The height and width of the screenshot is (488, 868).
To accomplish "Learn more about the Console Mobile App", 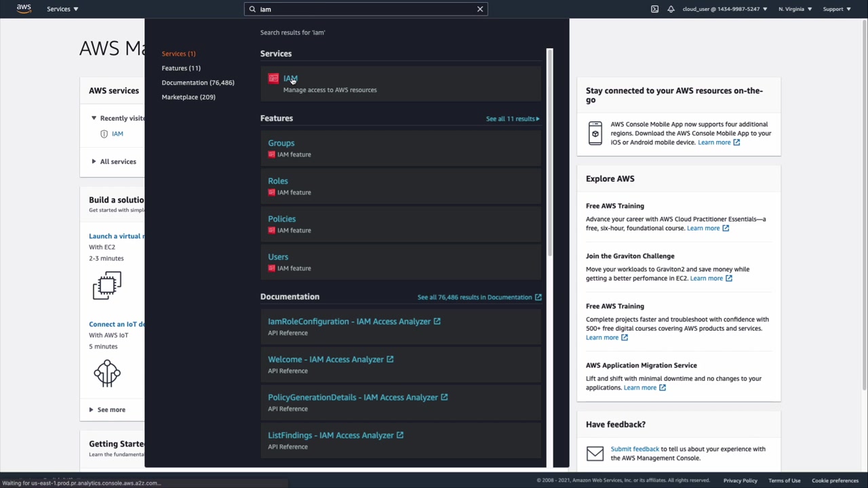I will click(719, 142).
